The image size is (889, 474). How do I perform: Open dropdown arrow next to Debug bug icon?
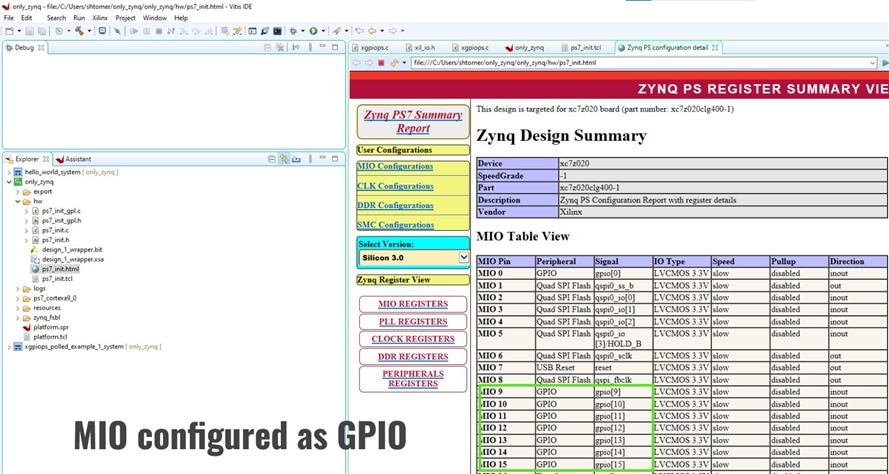pyautogui.click(x=302, y=31)
